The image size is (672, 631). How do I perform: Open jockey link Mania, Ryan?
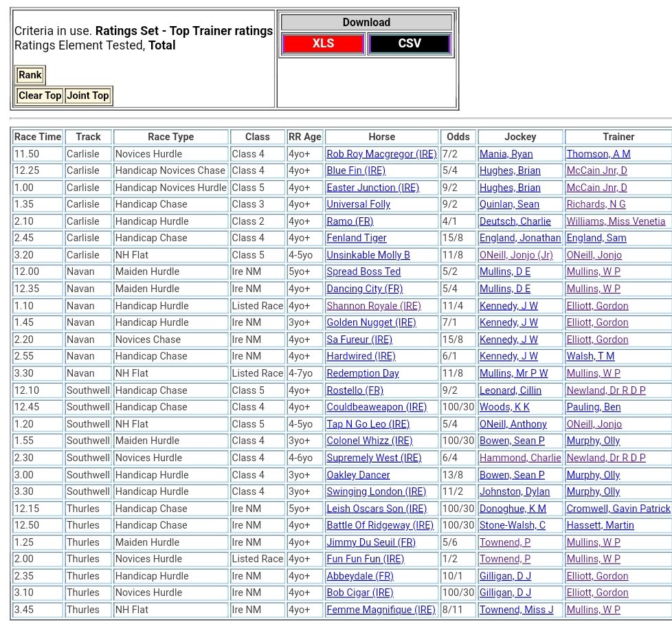[x=506, y=154]
